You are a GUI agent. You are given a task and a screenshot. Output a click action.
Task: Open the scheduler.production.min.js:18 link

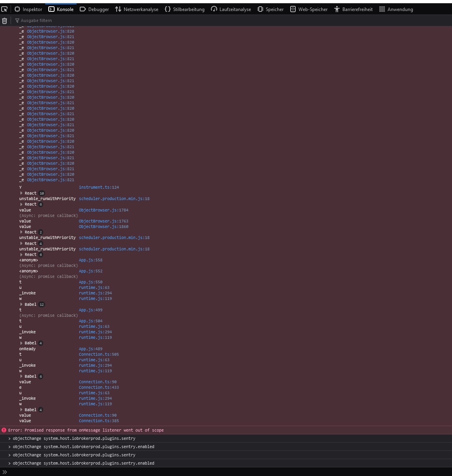(114, 198)
